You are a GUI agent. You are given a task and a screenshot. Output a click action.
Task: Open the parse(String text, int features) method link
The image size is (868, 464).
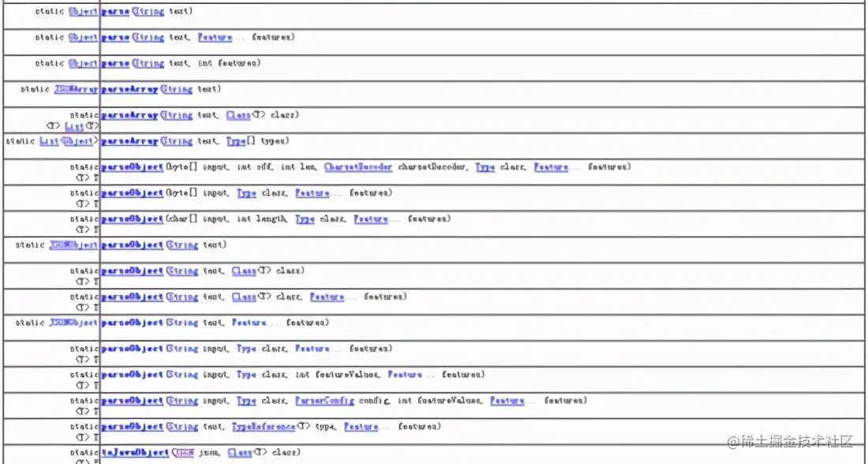click(x=115, y=64)
